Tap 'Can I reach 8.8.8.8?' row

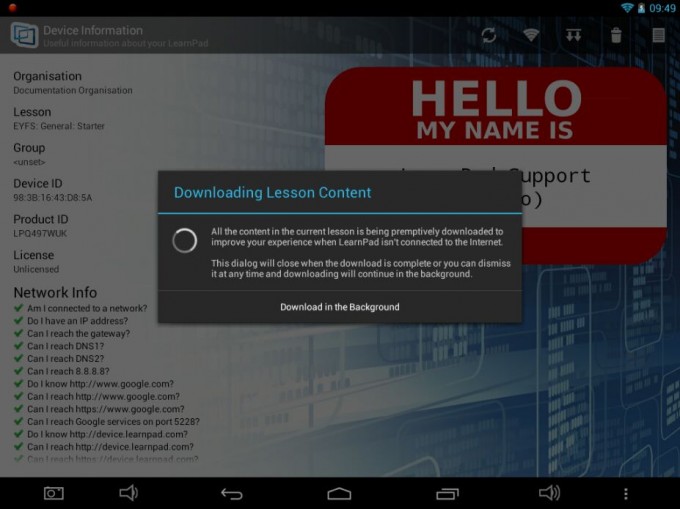coord(62,371)
